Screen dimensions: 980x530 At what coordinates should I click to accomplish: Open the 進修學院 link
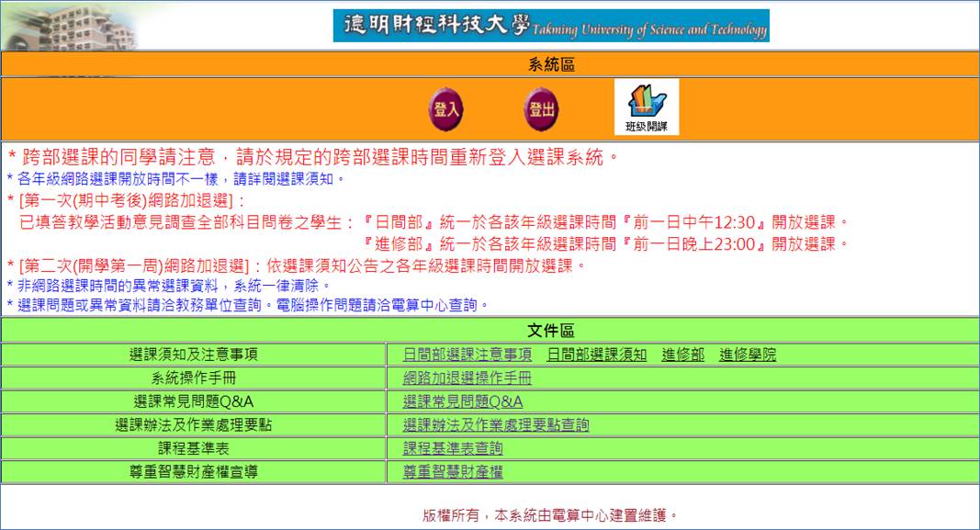pyautogui.click(x=748, y=355)
